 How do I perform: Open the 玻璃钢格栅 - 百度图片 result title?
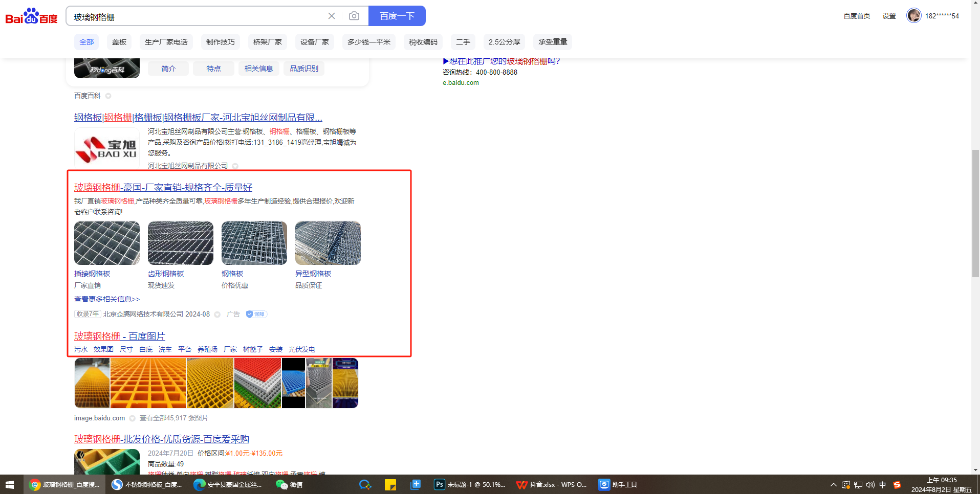coord(120,336)
